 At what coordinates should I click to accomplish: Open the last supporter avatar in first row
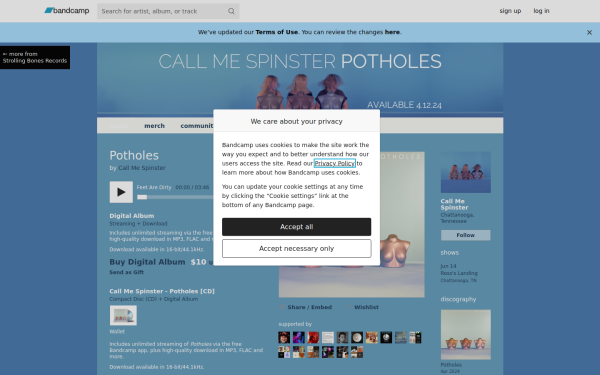(x=415, y=338)
